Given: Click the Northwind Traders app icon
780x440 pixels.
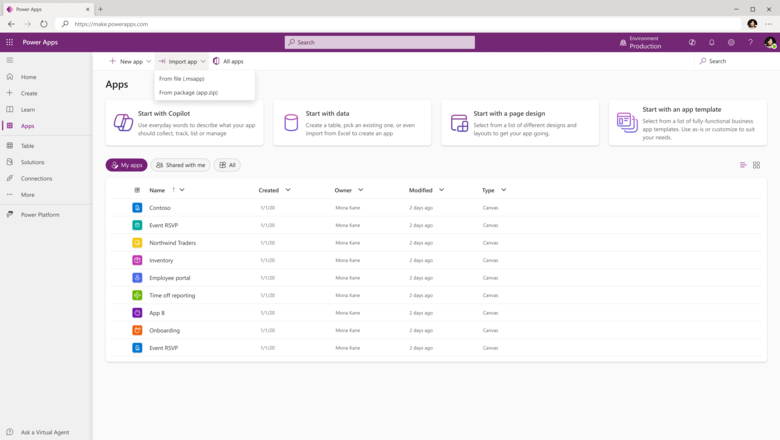Looking at the screenshot, I should [x=137, y=243].
